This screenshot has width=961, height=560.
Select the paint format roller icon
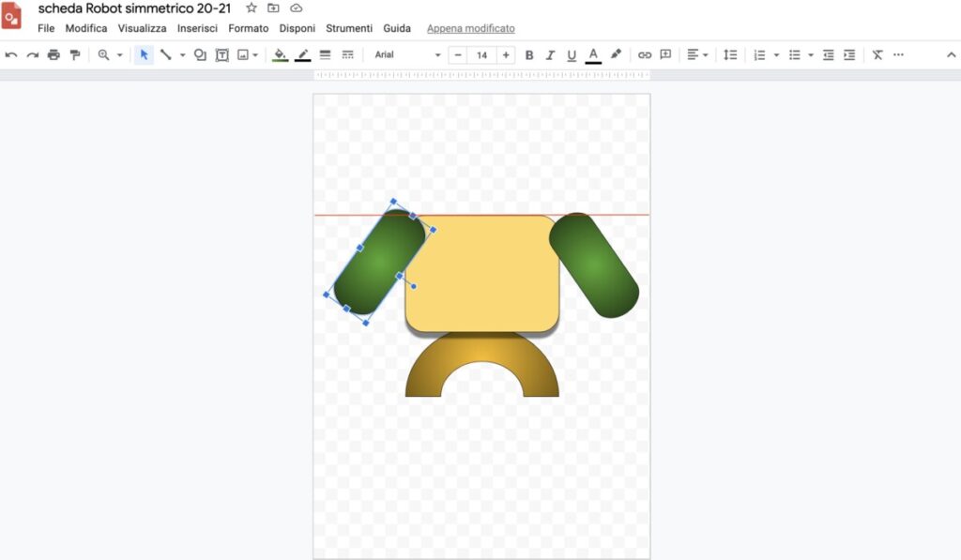point(75,55)
